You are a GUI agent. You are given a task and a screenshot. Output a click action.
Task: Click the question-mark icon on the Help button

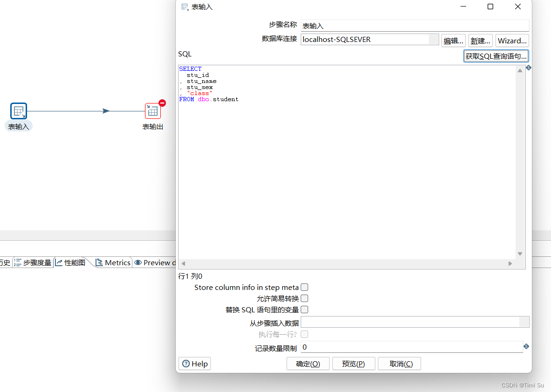tap(186, 364)
